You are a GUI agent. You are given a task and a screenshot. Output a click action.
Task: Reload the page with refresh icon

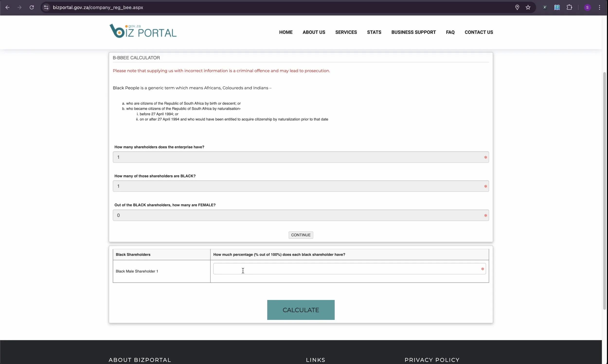[32, 7]
